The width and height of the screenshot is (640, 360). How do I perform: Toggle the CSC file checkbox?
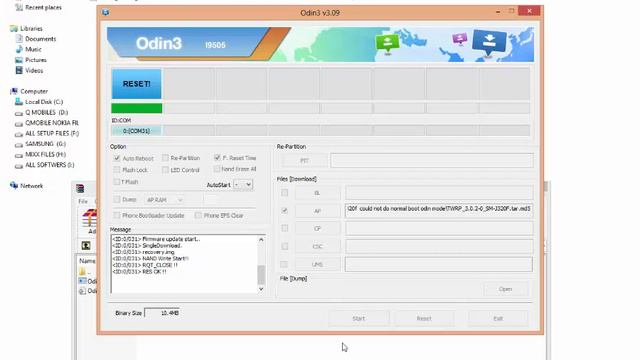[x=284, y=246]
